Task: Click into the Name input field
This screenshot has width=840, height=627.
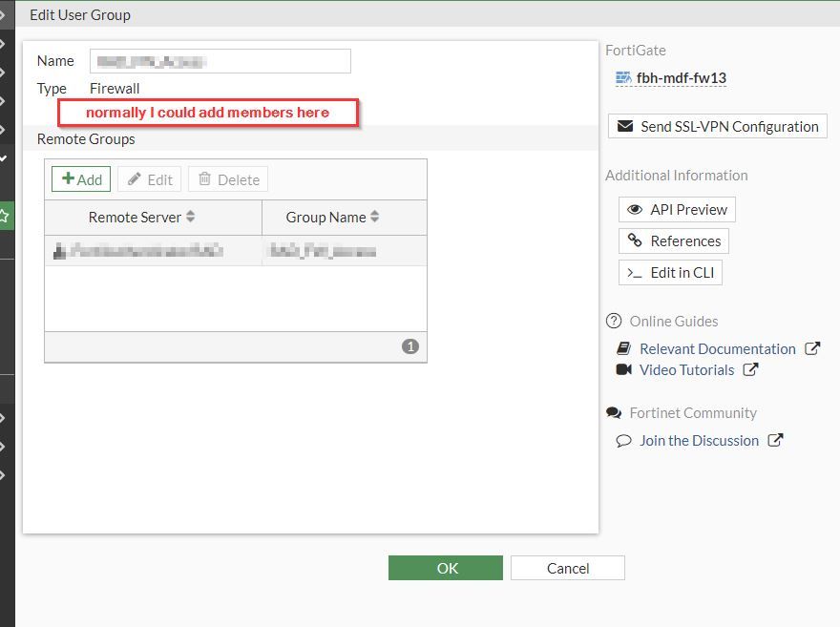Action: pyautogui.click(x=220, y=61)
